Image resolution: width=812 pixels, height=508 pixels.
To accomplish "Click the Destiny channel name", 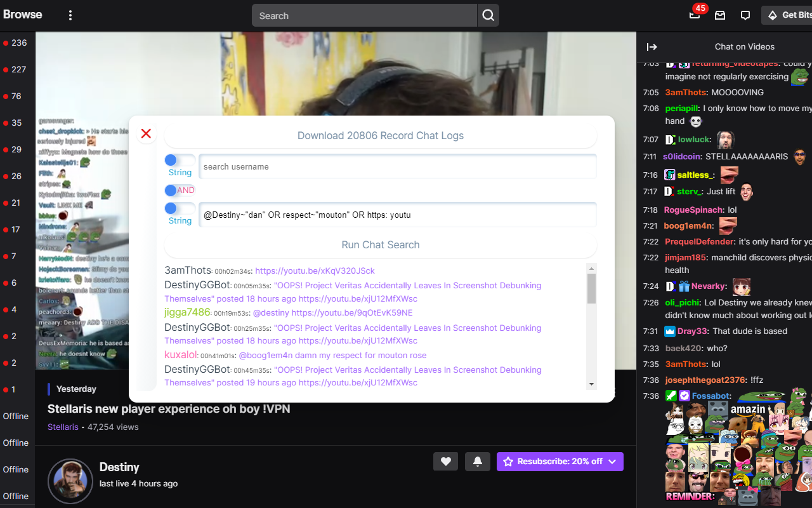I will tap(119, 467).
